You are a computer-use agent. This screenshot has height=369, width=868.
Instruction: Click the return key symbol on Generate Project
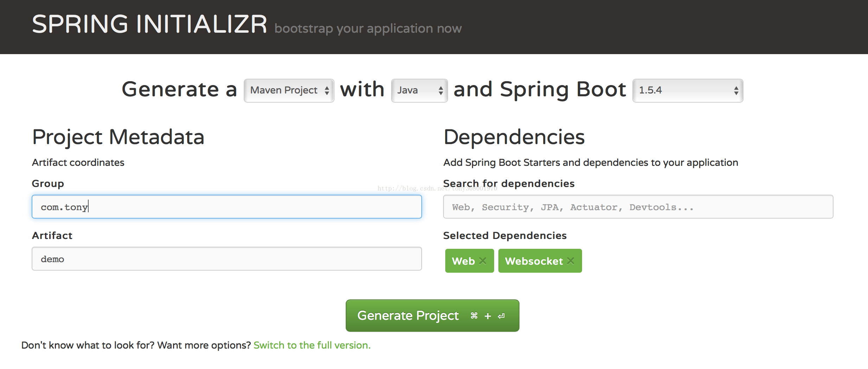click(x=502, y=316)
